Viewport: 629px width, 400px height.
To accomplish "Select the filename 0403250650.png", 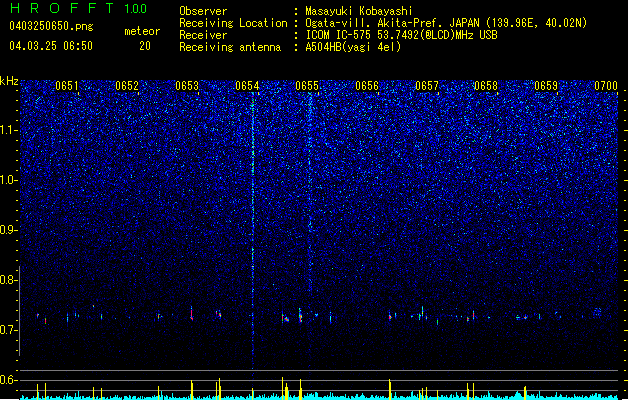I will coord(51,26).
